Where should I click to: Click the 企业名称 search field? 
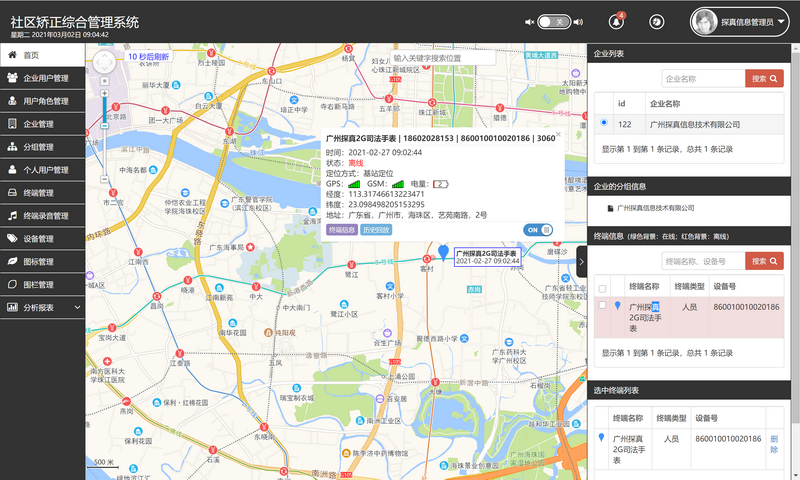click(704, 79)
